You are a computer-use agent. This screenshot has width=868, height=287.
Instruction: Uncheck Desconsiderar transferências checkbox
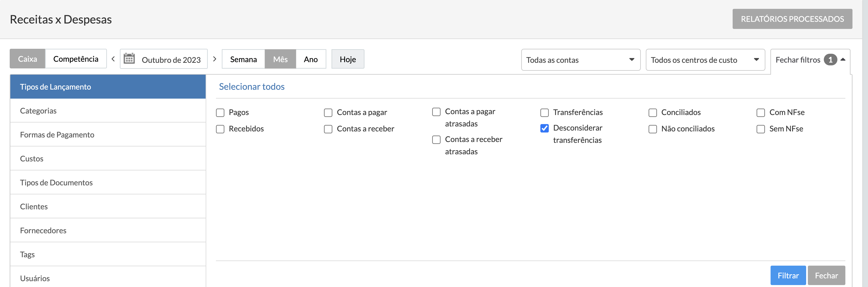pyautogui.click(x=544, y=128)
